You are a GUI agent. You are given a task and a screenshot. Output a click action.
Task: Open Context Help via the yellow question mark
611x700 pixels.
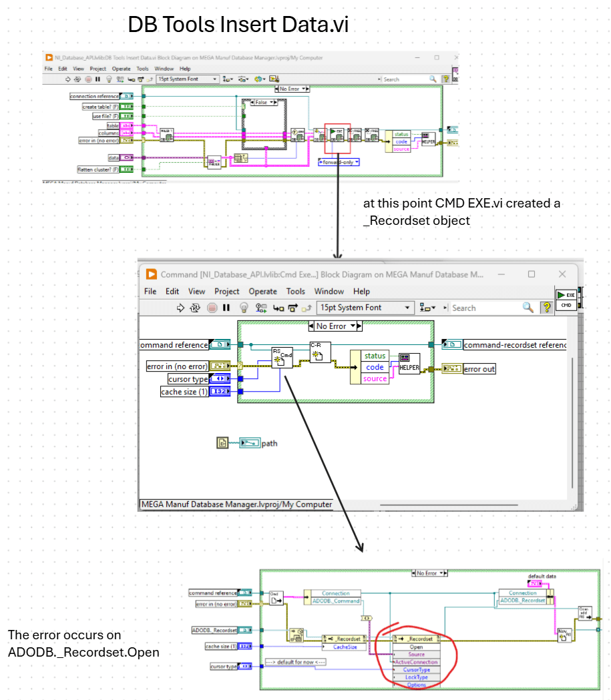click(x=547, y=307)
